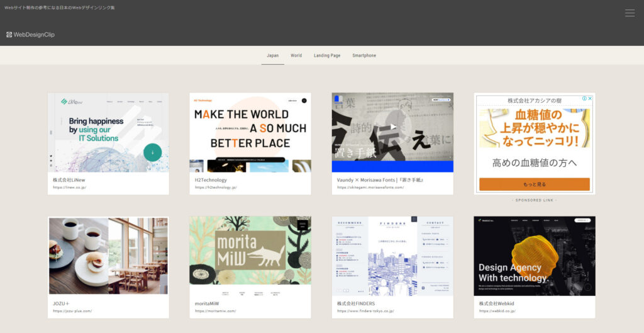Click the JOZU+ title link
This screenshot has height=333, width=644.
point(61,304)
